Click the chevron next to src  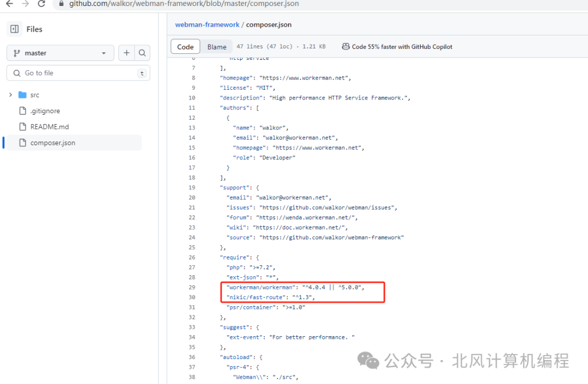[x=10, y=95]
